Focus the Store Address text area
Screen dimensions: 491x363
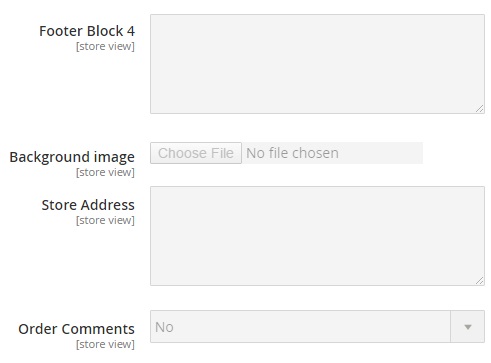(x=317, y=236)
